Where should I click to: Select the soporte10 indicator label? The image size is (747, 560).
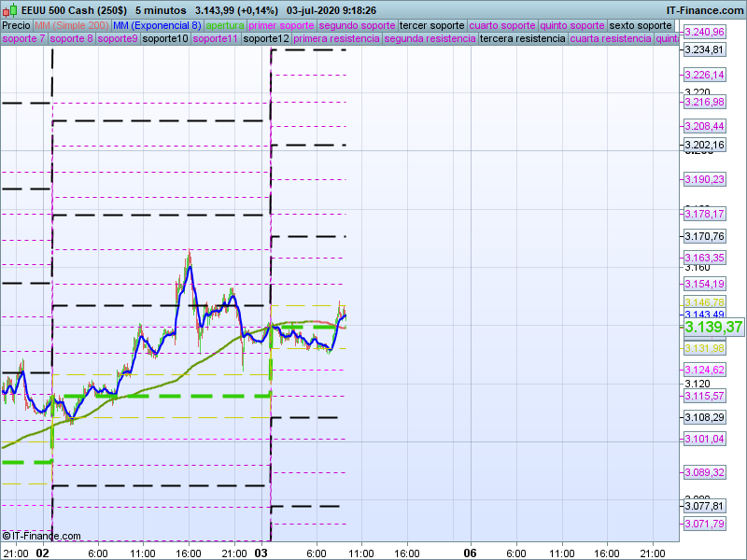164,39
